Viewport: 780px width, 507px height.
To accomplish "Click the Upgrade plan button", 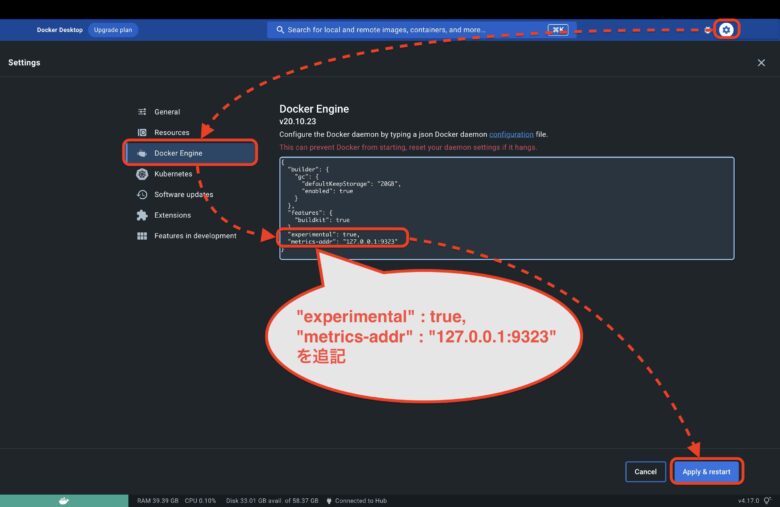I will 113,30.
